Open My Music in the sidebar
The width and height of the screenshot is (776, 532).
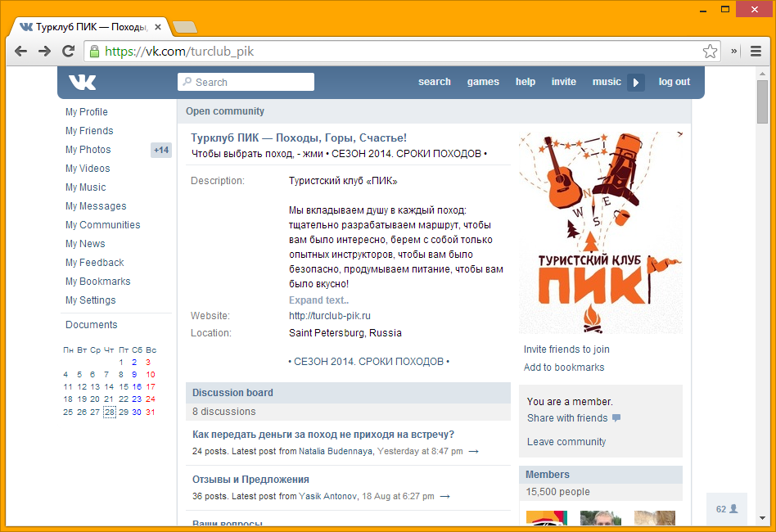[x=86, y=187]
